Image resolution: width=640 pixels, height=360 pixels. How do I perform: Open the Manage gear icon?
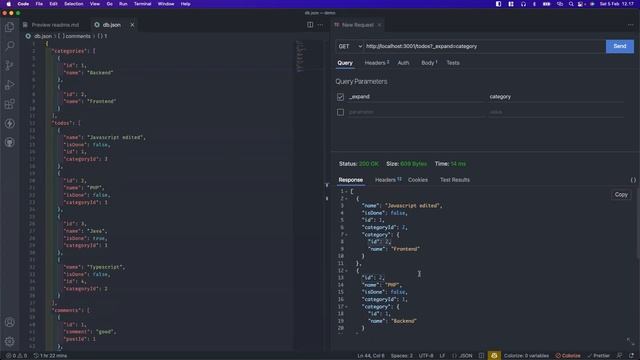(x=9, y=341)
